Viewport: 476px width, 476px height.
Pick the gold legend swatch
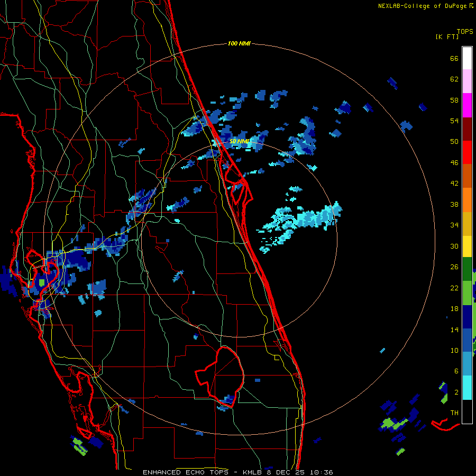click(467, 224)
